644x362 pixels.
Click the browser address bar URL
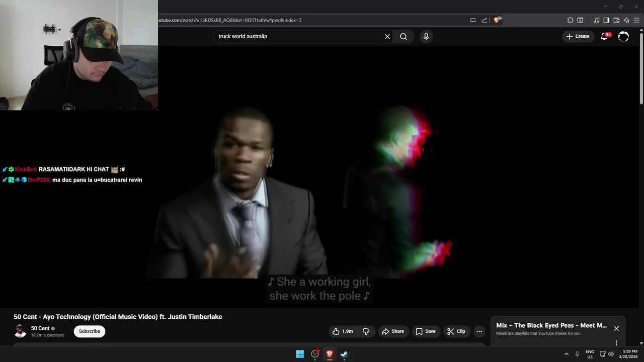click(230, 20)
